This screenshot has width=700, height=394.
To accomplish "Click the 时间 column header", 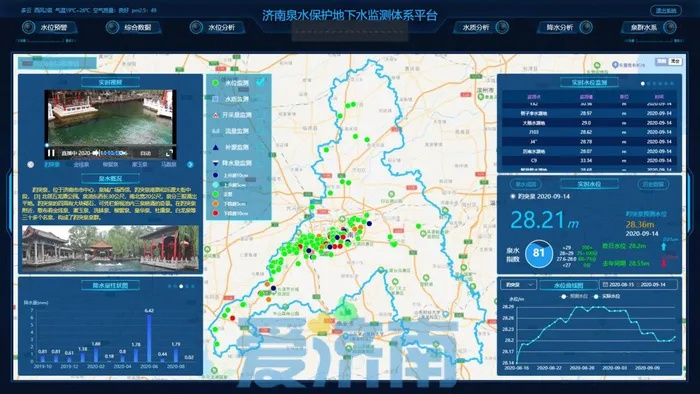I will [659, 96].
